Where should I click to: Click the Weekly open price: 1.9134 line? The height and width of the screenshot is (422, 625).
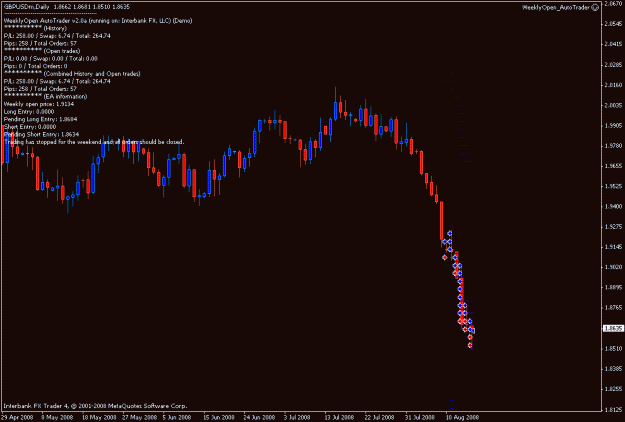coord(39,104)
